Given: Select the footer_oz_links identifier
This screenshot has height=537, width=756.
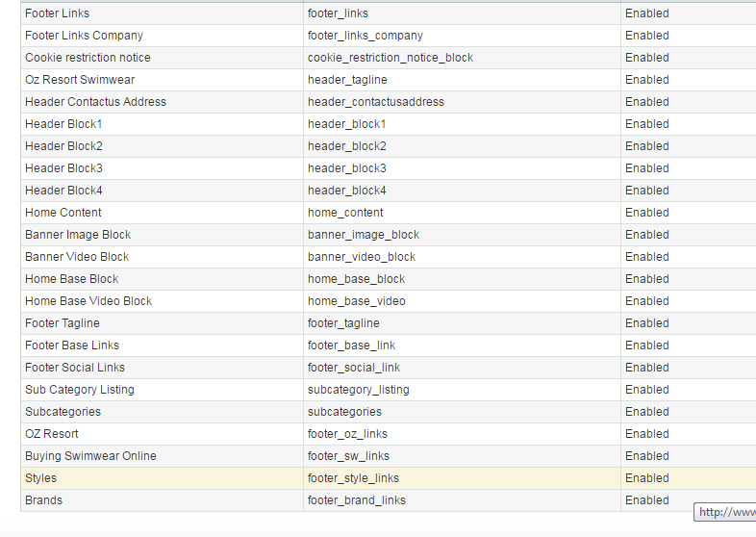Looking at the screenshot, I should [348, 434].
